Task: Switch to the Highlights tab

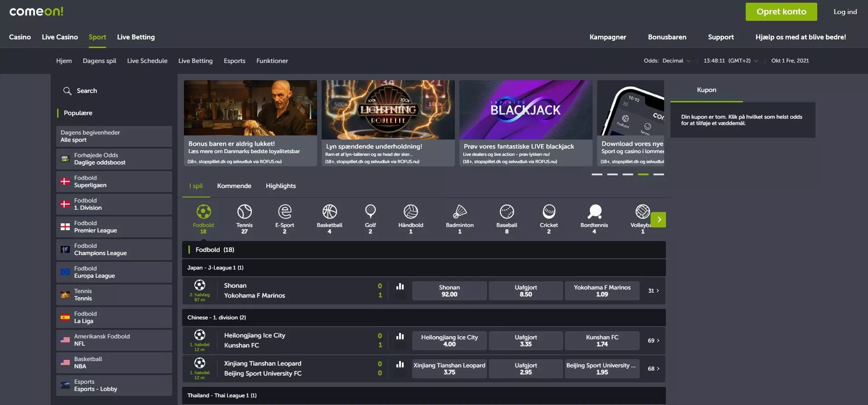Action: [x=281, y=186]
